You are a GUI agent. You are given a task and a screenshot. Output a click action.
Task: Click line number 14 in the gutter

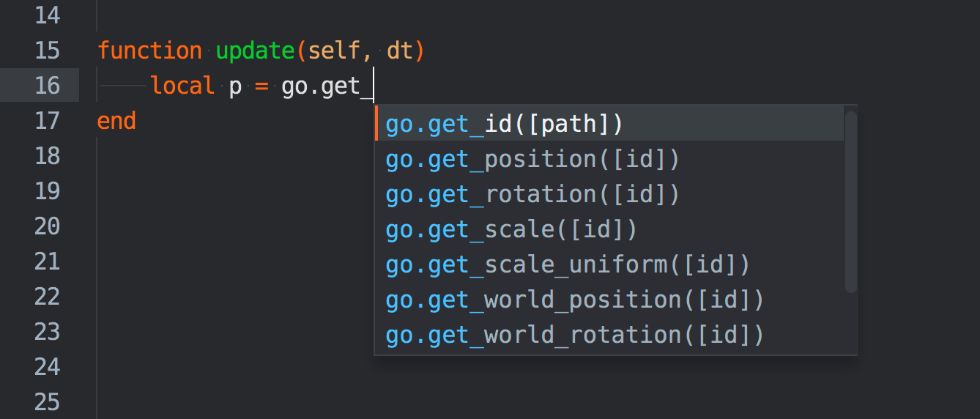(47, 15)
